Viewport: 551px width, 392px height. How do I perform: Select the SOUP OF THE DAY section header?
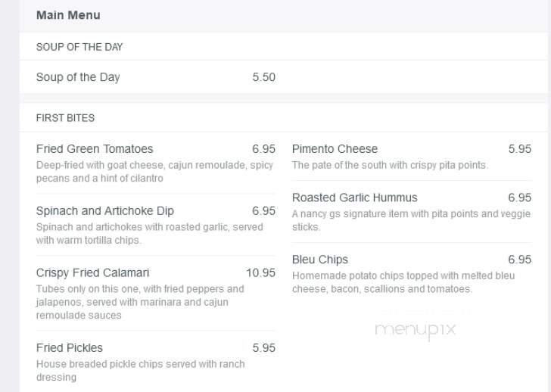(x=79, y=47)
